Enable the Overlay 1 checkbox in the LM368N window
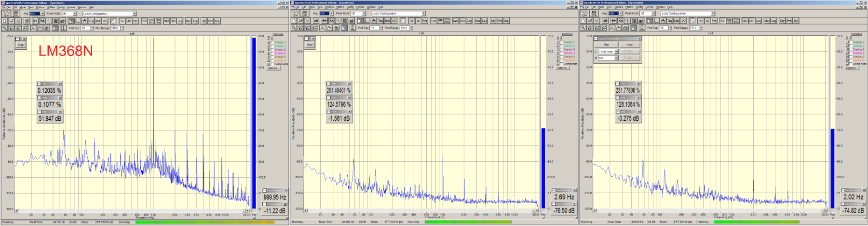 (x=272, y=42)
